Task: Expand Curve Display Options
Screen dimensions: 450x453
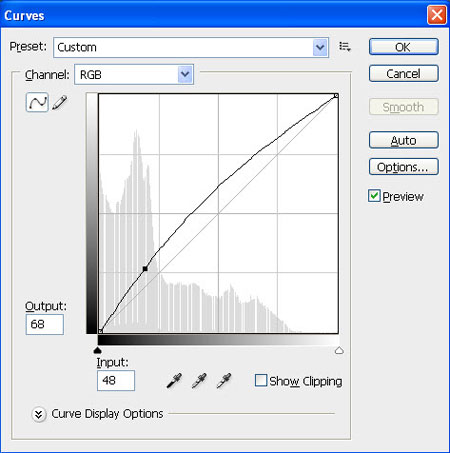Action: point(39,414)
